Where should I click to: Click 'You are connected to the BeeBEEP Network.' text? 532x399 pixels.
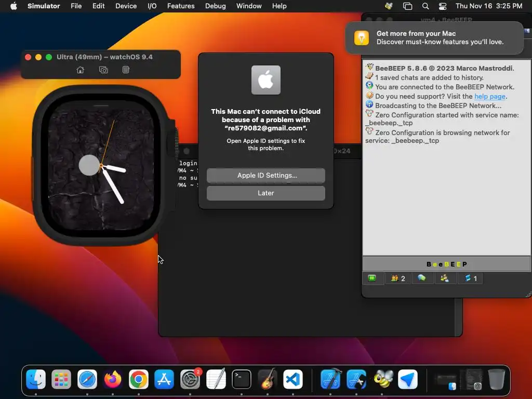point(445,87)
